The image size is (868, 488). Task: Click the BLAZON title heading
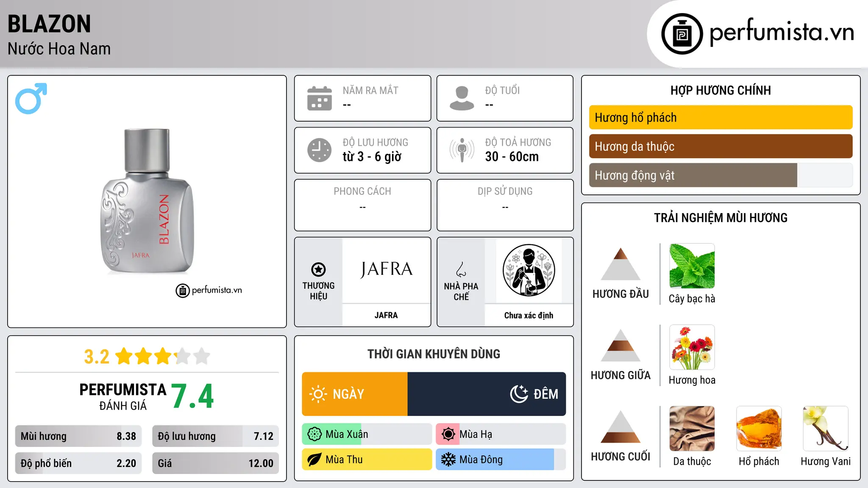[x=49, y=24]
